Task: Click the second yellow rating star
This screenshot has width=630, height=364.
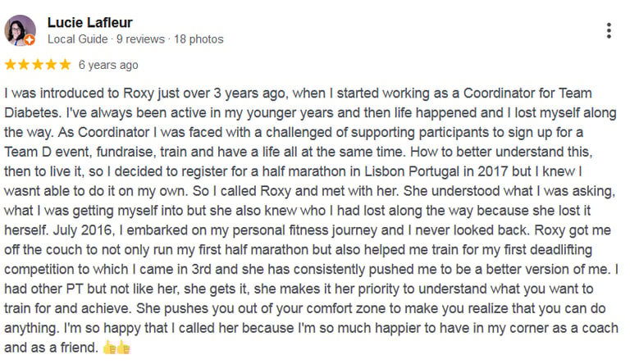Action: point(25,65)
